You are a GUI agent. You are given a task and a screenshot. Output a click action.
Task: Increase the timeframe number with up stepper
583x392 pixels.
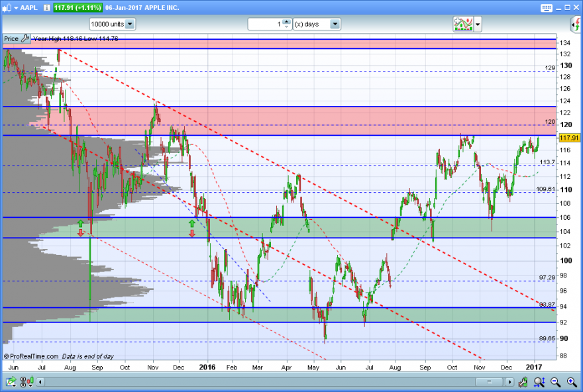(x=286, y=22)
